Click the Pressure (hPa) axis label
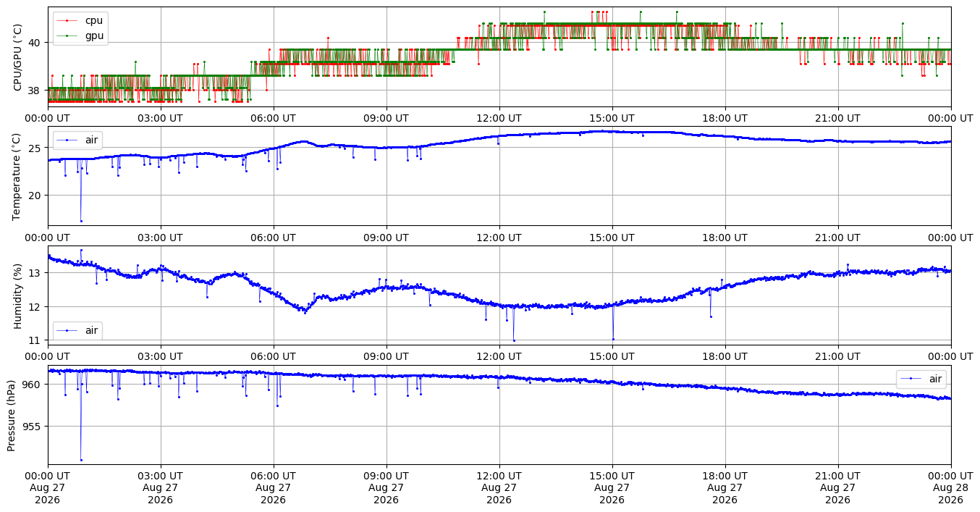The height and width of the screenshot is (512, 980). click(12, 415)
